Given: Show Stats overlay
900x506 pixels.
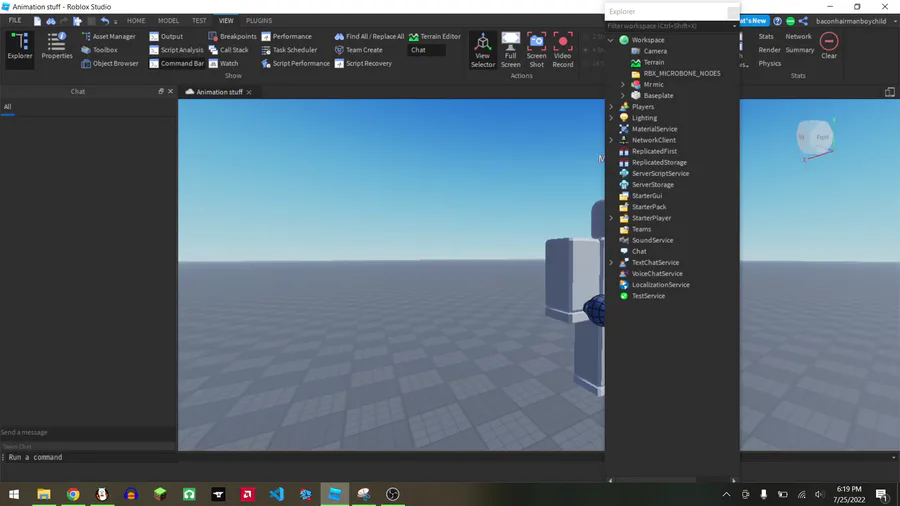Looking at the screenshot, I should [x=766, y=36].
